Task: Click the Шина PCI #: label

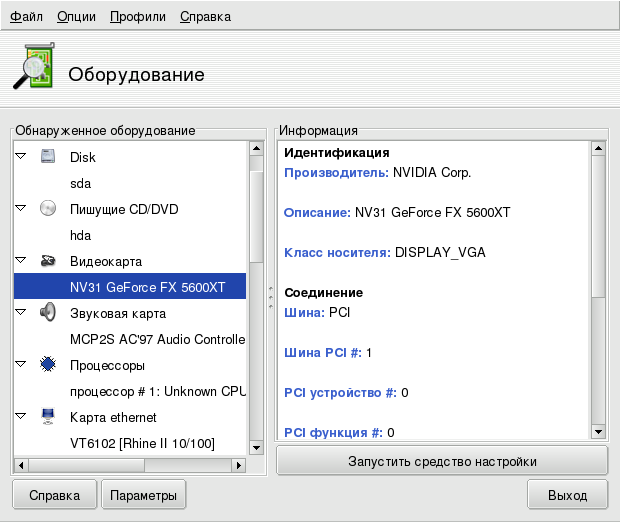Action: (x=323, y=353)
